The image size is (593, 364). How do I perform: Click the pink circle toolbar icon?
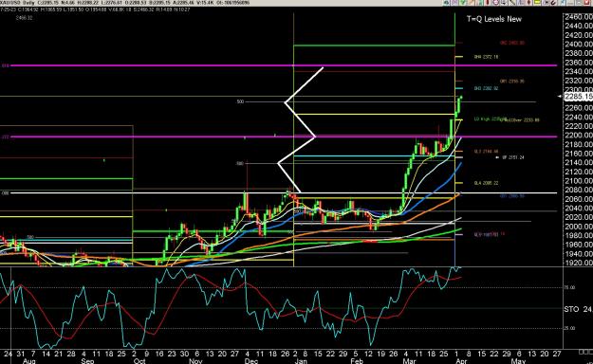496,2
